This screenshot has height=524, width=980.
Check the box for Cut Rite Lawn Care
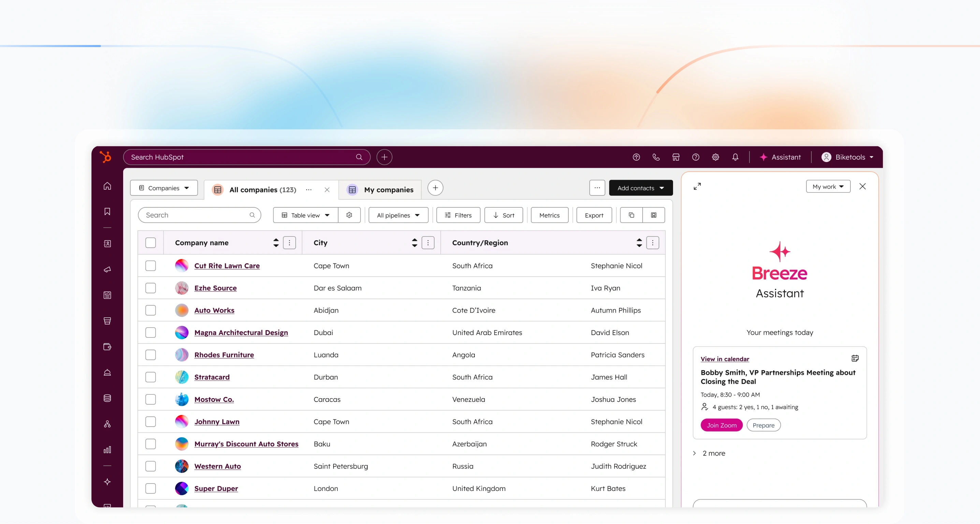[x=151, y=266]
